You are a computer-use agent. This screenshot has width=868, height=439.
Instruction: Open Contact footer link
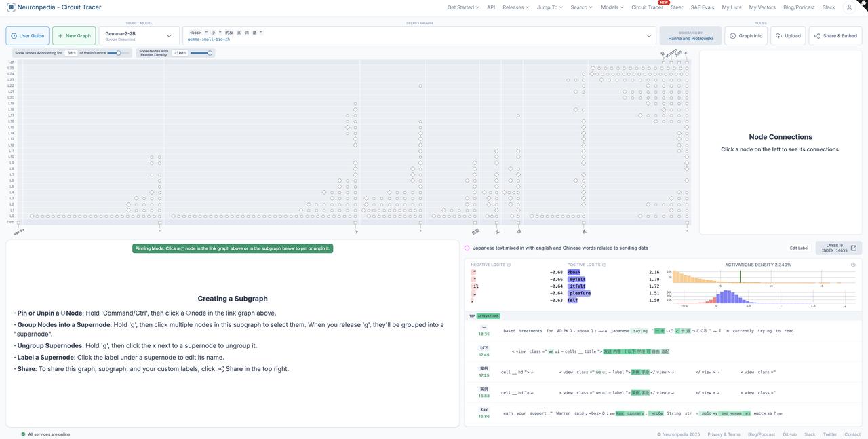[x=852, y=434]
